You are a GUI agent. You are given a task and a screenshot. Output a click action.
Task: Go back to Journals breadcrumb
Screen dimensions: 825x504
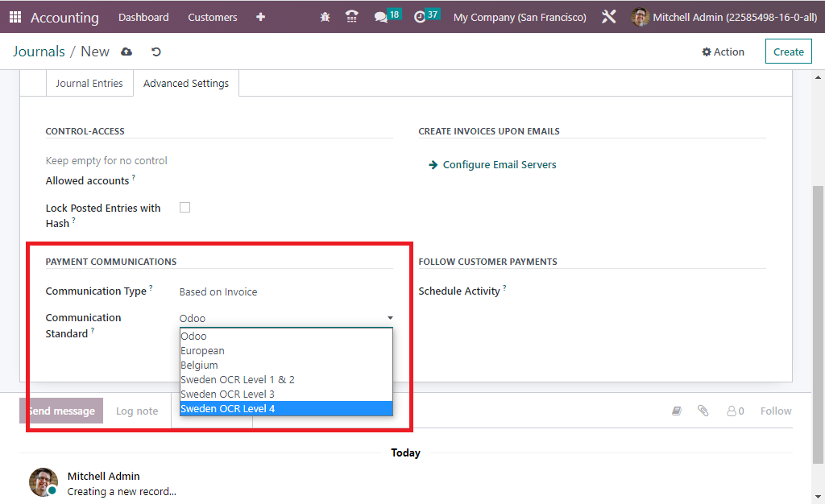[x=39, y=52]
